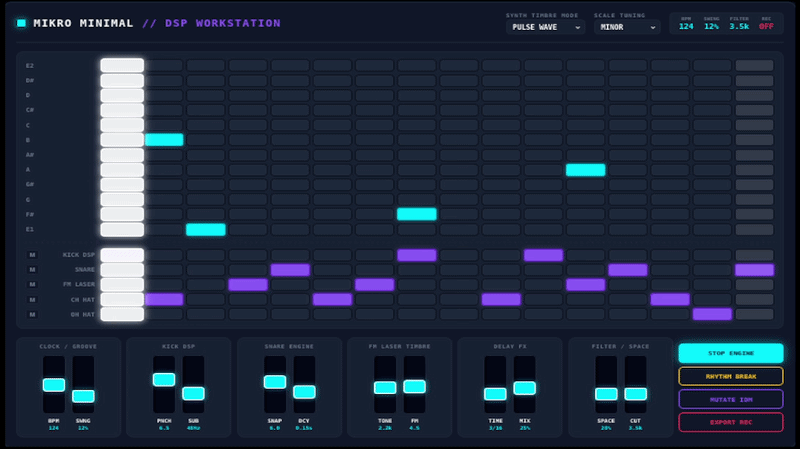Click the FILTER / SPACE panel title
The height and width of the screenshot is (449, 800).
click(x=620, y=346)
